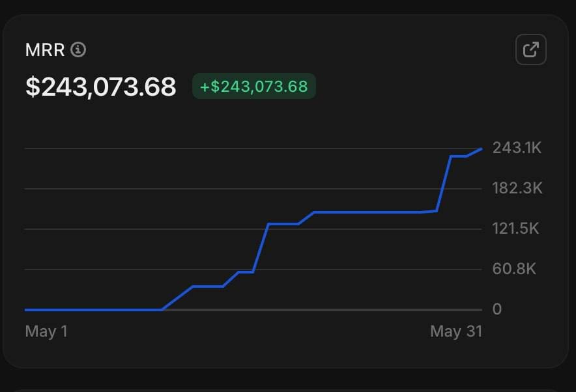576x392 pixels.
Task: Click the mid-month steep rise of the blue line
Action: coord(261,247)
